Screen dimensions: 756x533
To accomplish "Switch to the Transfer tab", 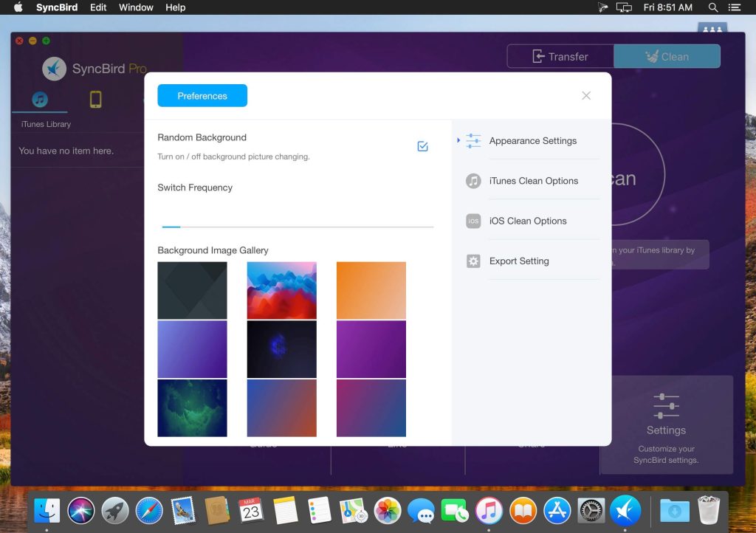I will click(560, 56).
